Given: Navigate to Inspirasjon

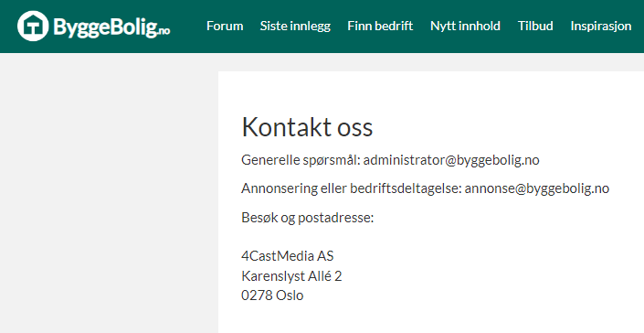Looking at the screenshot, I should 601,27.
